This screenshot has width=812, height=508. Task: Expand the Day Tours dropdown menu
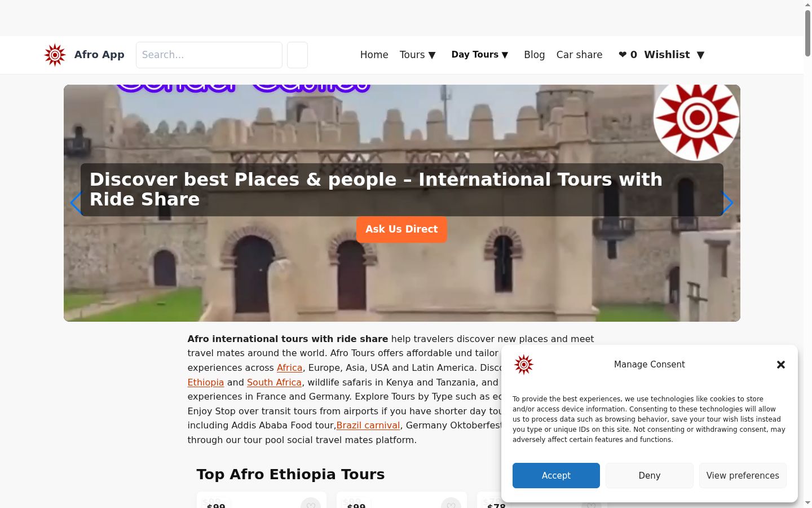(480, 55)
